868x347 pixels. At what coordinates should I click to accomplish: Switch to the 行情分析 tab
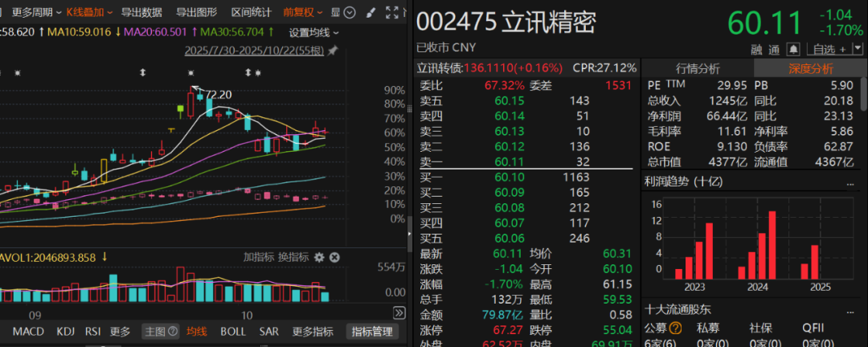(x=698, y=68)
